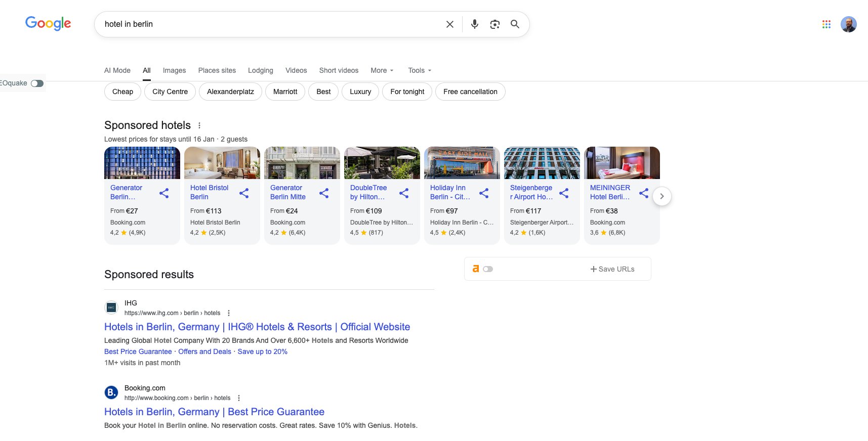Open the Tools dropdown
Viewport: 868px width, 441px height.
pos(420,70)
